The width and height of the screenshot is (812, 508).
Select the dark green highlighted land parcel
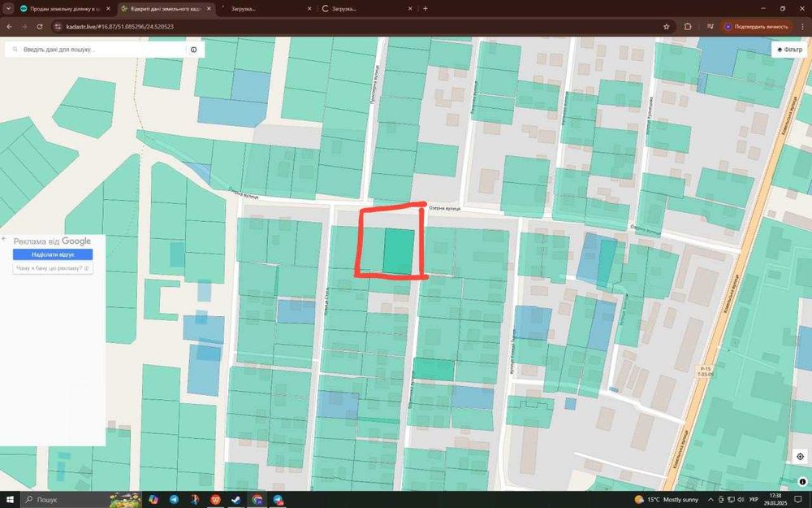point(398,250)
